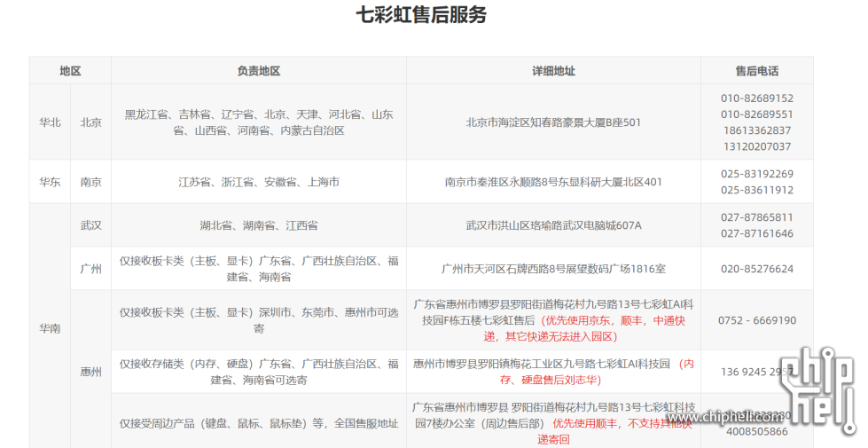Select the 仅接收存储类（内存、硬盘）coverage cell

[x=259, y=372]
